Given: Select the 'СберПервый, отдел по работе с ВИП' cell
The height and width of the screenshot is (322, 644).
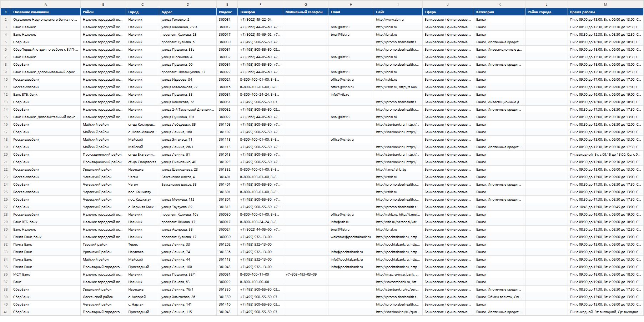Looking at the screenshot, I should (46, 50).
